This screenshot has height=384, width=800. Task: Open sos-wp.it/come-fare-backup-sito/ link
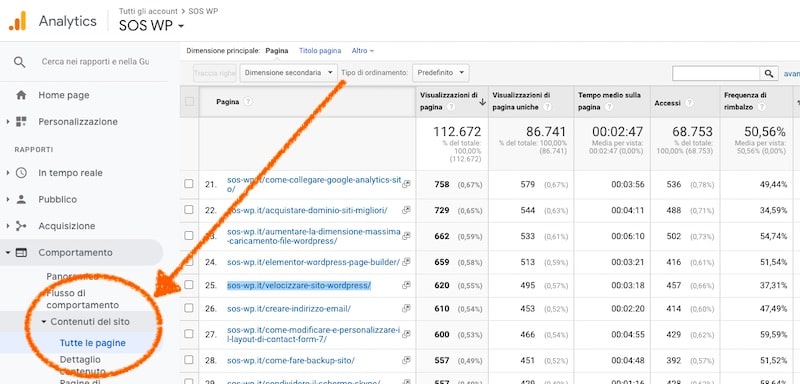point(291,361)
